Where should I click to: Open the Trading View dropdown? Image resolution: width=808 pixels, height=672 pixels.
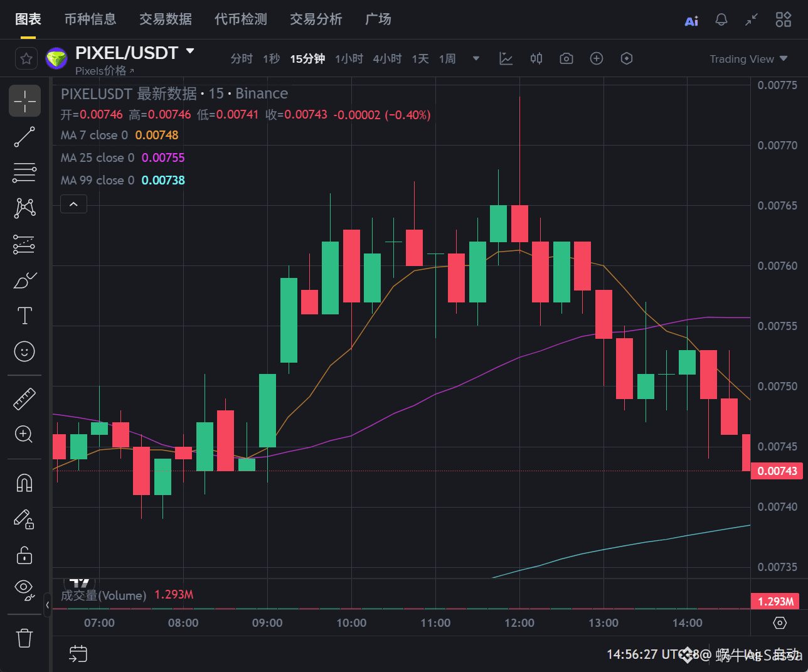tap(748, 59)
